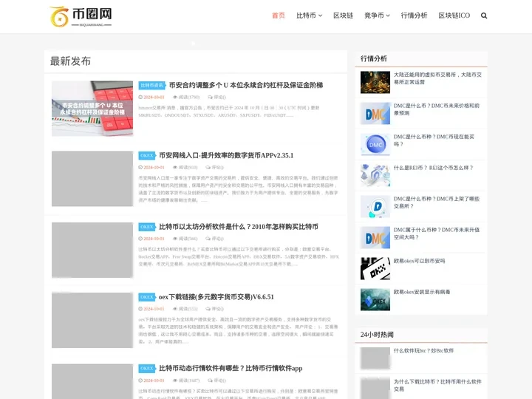Click the 24小时热闻 sidebar heading
The height and width of the screenshot is (399, 532).
[x=377, y=335]
